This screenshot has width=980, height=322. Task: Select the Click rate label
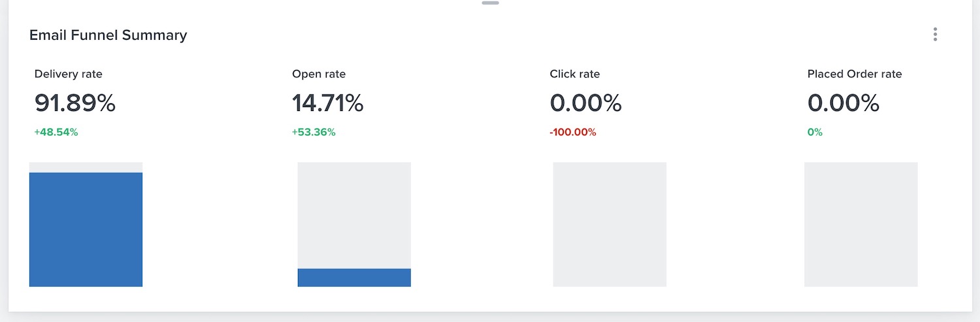(575, 74)
